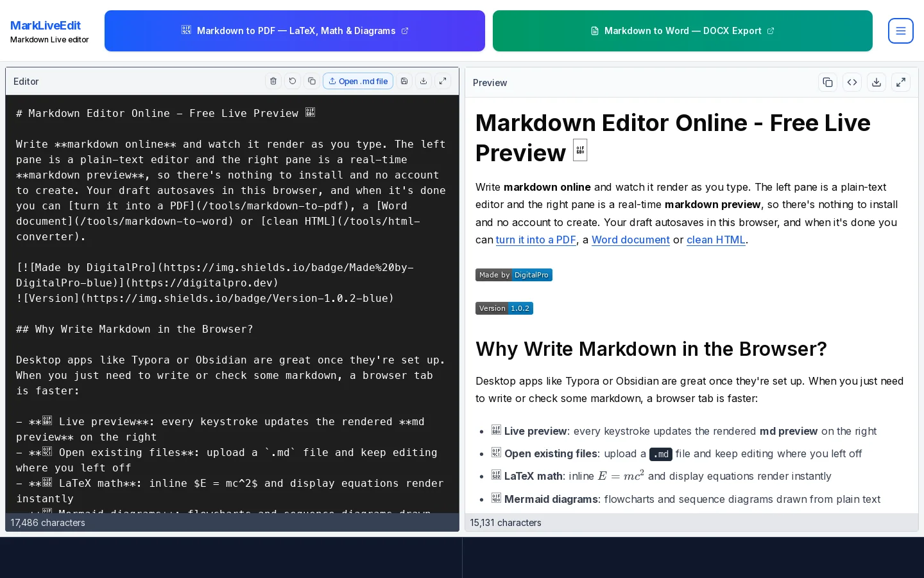The width and height of the screenshot is (924, 578).
Task: Save the draft with the floppy disk icon
Action: (x=404, y=81)
